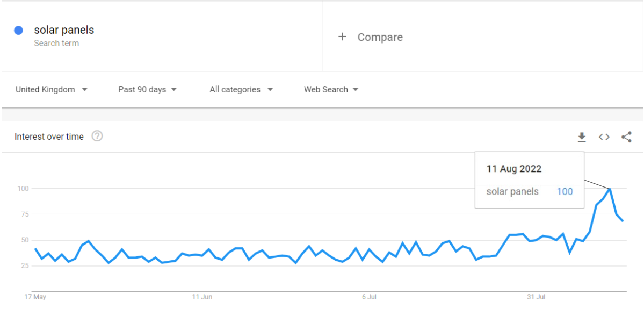
Task: Expand the All categories dropdown
Action: tap(242, 90)
